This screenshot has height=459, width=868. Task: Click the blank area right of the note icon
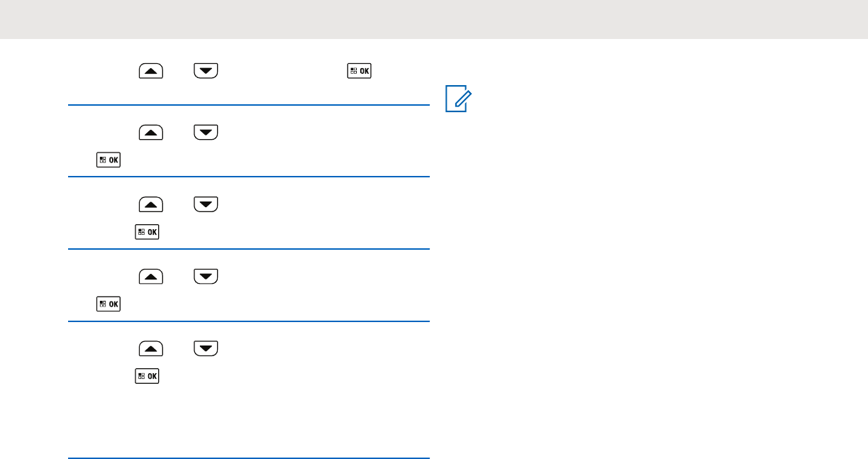[x=667, y=100]
